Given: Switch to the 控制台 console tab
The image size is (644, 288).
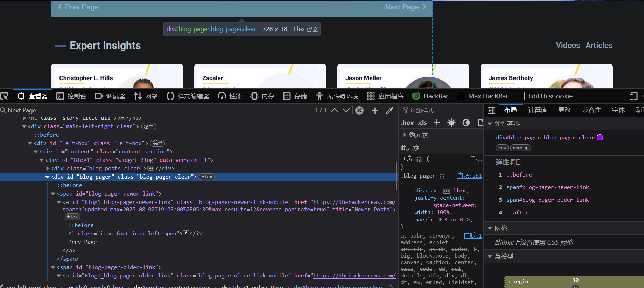Looking at the screenshot, I should [x=71, y=96].
